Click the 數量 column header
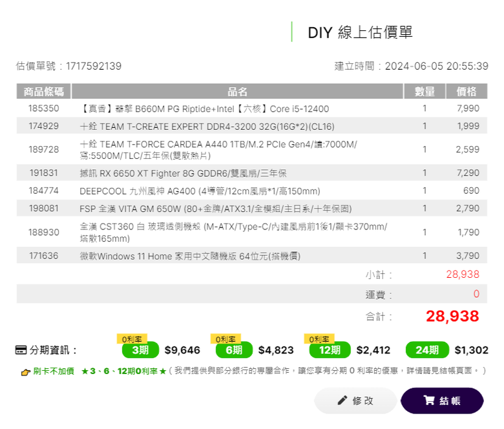This screenshot has height=429, width=504. (x=425, y=91)
